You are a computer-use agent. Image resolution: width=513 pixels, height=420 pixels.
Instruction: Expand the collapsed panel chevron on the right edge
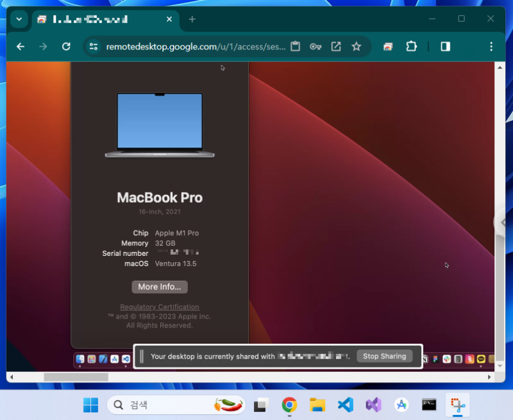coord(501,222)
